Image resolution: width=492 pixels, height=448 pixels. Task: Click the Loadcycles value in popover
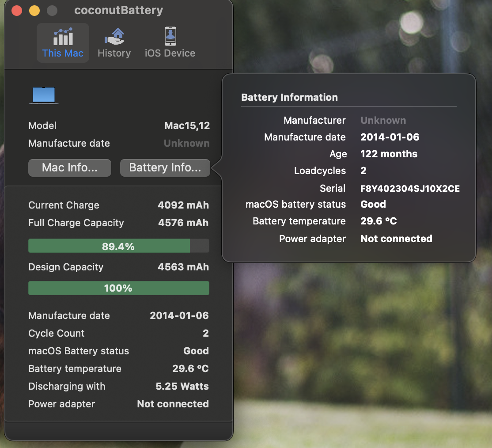(x=363, y=171)
